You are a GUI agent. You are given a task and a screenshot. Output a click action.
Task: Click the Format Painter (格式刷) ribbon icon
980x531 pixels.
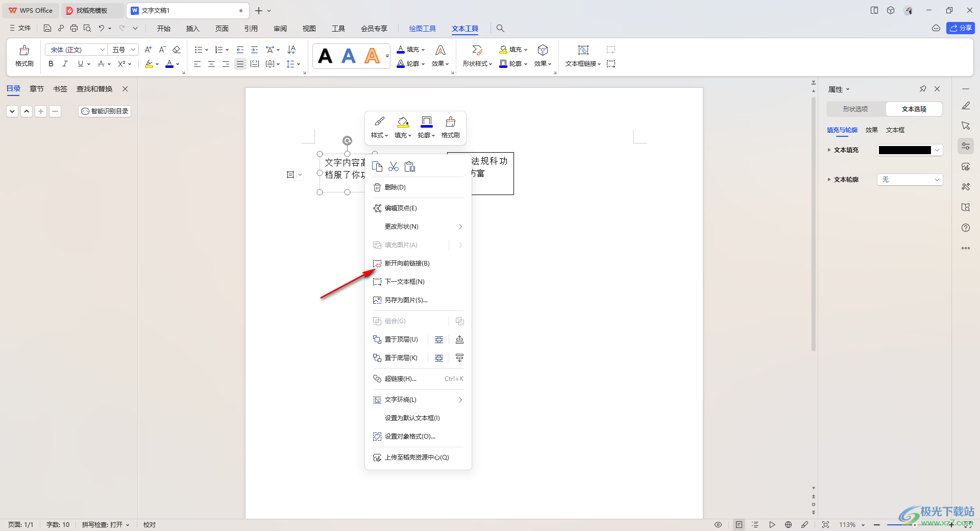click(x=24, y=56)
